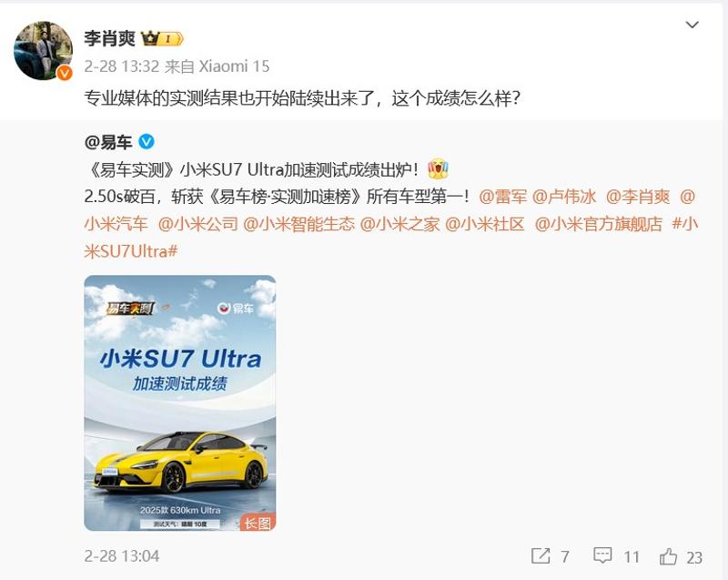Click the comment bubble icon
728x580 pixels.
point(602,555)
